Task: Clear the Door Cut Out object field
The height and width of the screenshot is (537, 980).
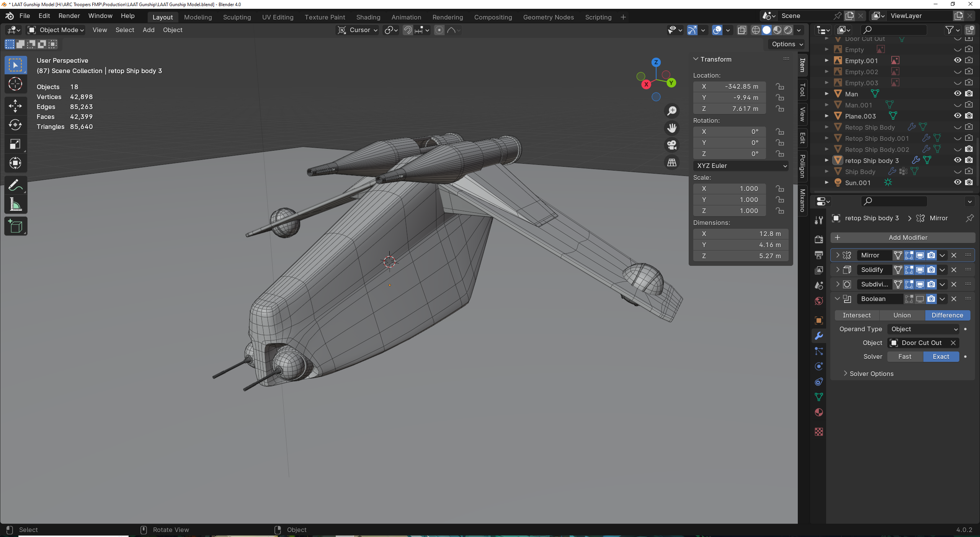Action: [x=953, y=343]
